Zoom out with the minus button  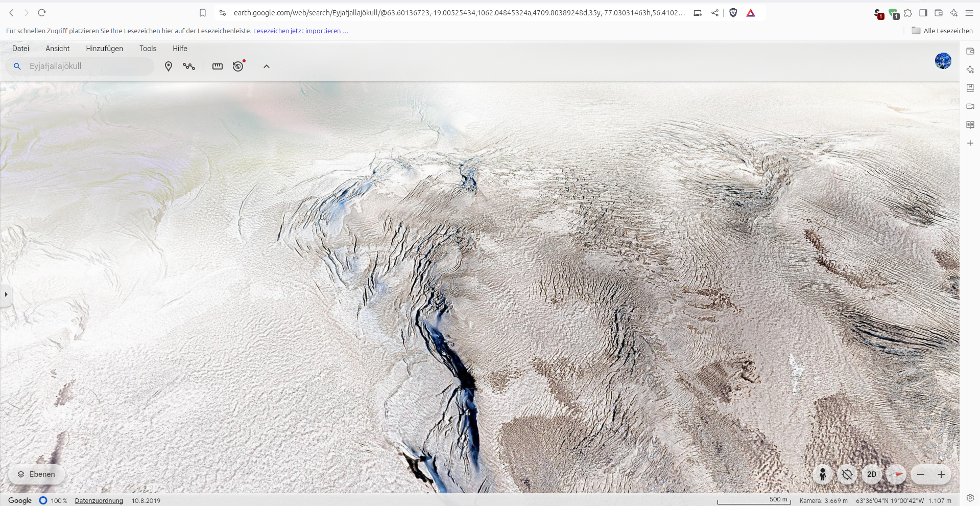click(921, 474)
